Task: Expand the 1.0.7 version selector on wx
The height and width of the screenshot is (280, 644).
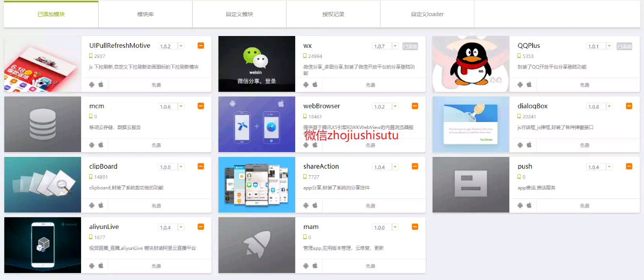Action: pyautogui.click(x=394, y=46)
